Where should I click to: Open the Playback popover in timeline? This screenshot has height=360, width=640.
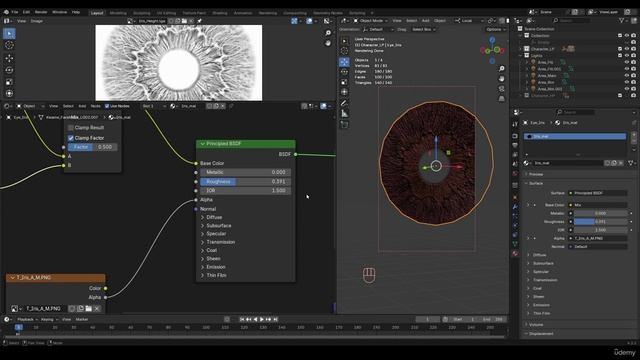point(27,319)
